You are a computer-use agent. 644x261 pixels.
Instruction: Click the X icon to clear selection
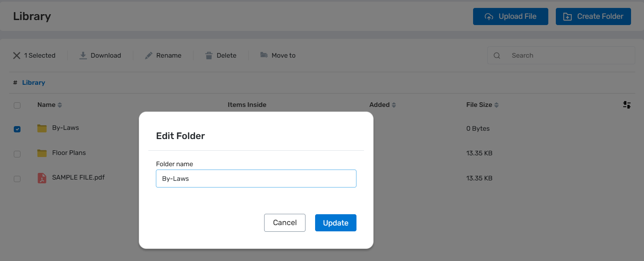tap(17, 56)
